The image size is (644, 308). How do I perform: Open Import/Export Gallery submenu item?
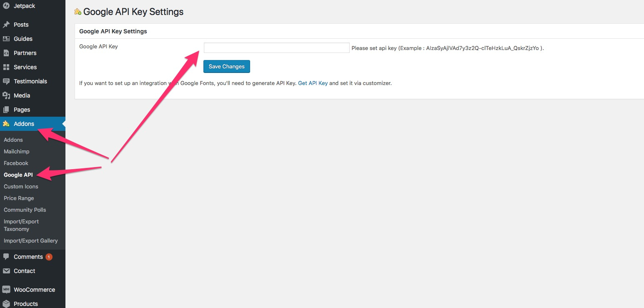coord(30,240)
